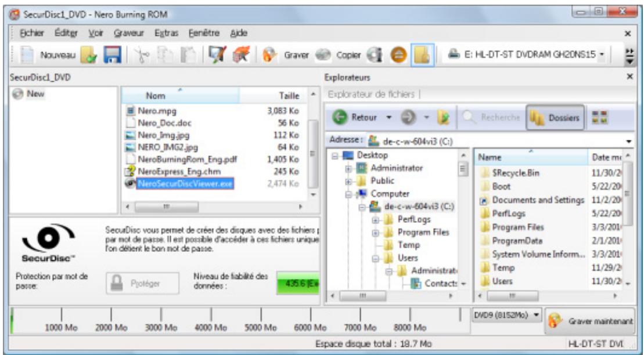Select ProgramData in the file list
The image size is (644, 355).
point(517,241)
